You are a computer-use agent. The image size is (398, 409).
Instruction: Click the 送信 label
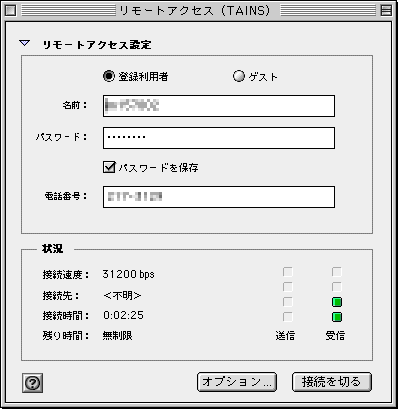pos(285,336)
